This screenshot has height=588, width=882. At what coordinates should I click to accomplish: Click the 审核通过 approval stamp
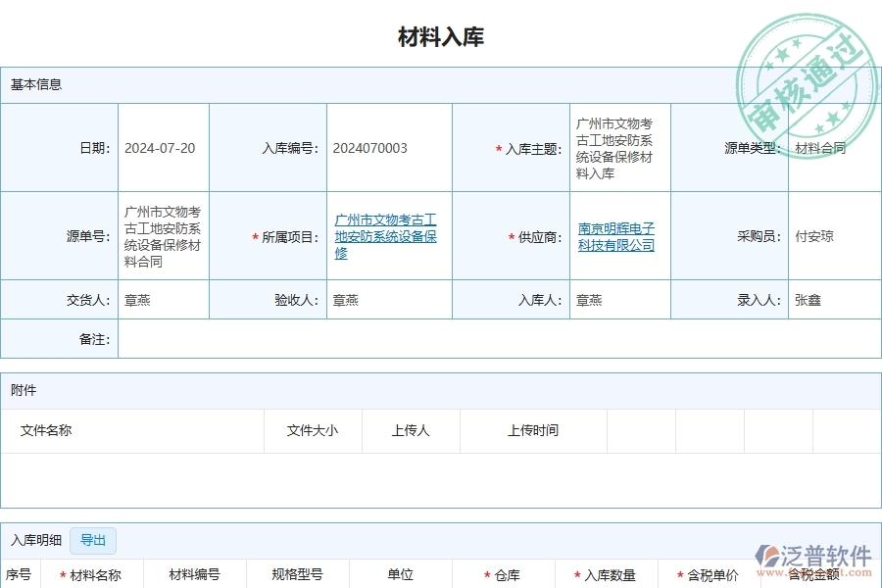804,69
